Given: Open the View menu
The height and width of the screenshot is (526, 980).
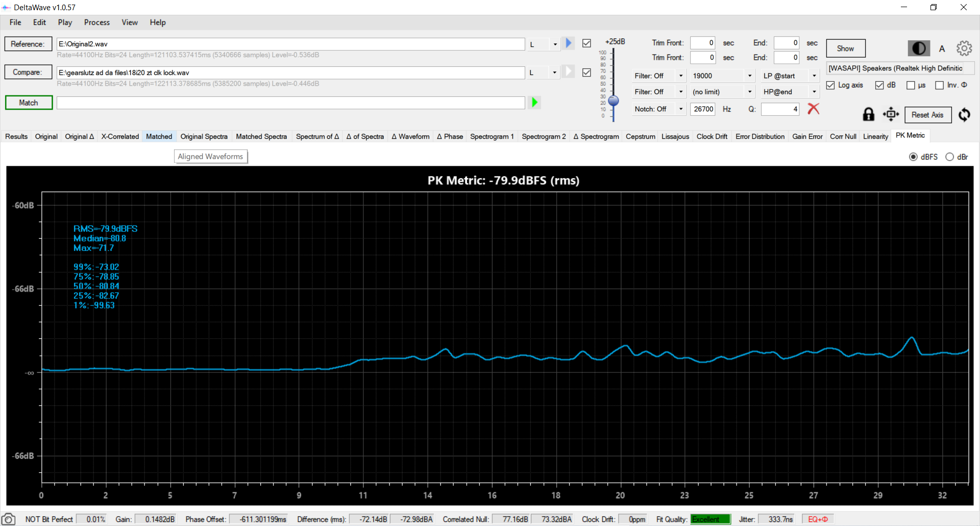Looking at the screenshot, I should click(130, 22).
